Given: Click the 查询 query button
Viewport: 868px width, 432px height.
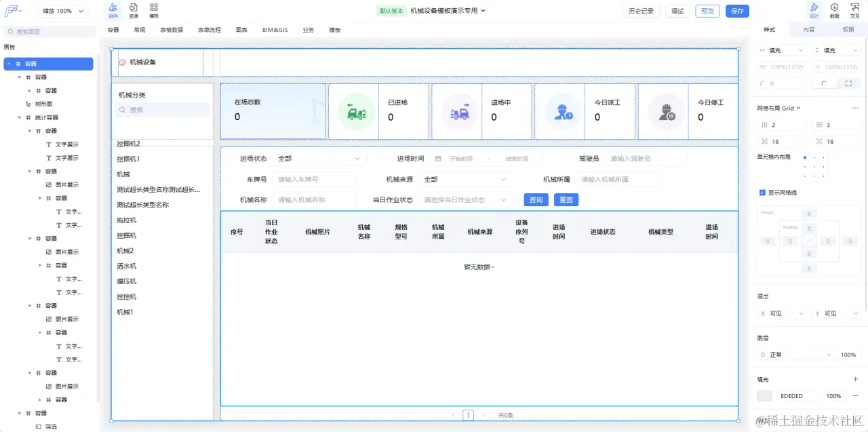Looking at the screenshot, I should (x=535, y=199).
